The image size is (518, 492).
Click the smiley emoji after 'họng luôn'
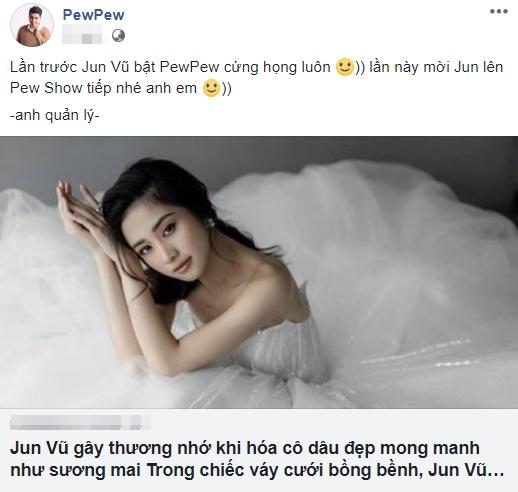345,67
